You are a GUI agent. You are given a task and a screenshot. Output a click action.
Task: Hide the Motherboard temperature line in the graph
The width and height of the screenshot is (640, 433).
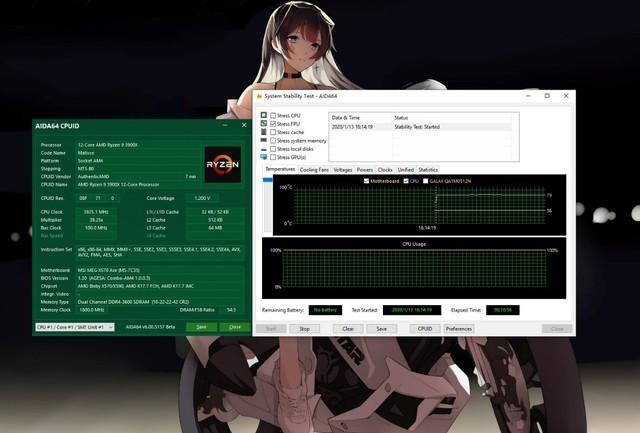366,181
